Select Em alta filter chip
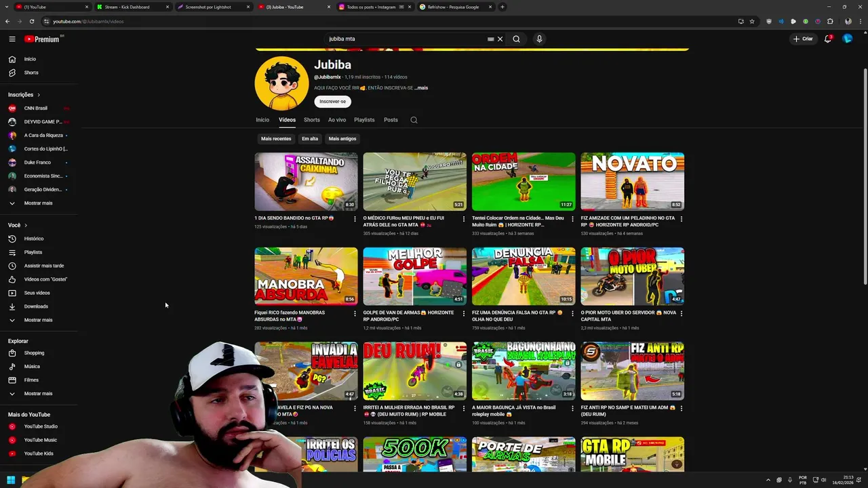Viewport: 868px width, 488px height. point(310,138)
